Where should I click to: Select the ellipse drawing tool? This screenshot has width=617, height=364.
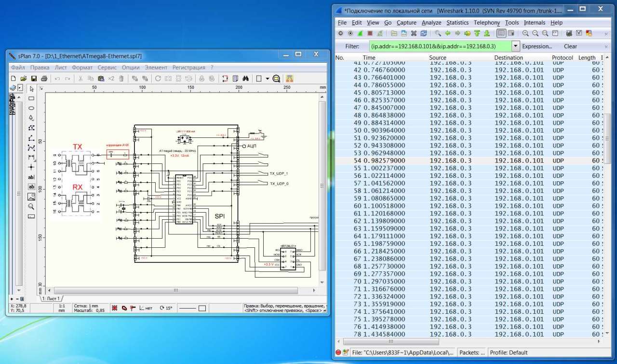coord(31,108)
